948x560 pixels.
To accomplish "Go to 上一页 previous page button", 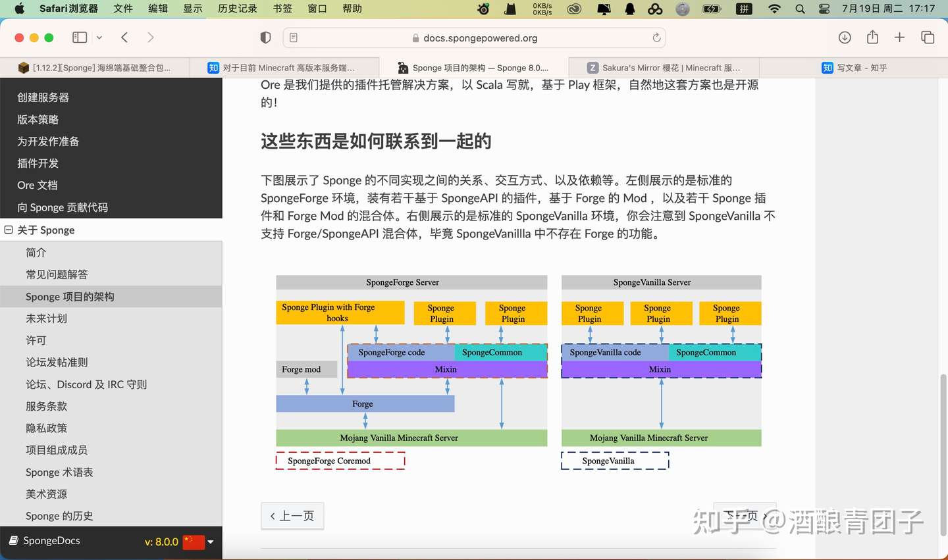I will tap(292, 516).
